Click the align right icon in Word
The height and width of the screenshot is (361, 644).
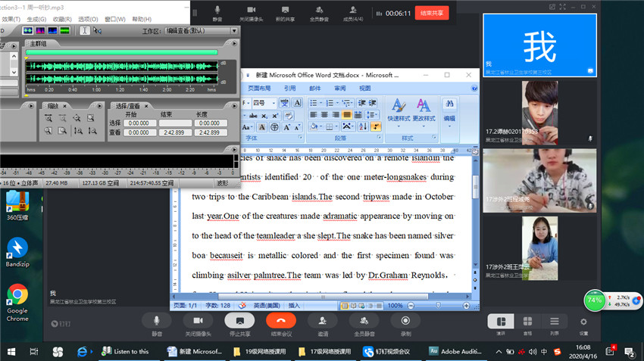pos(336,115)
